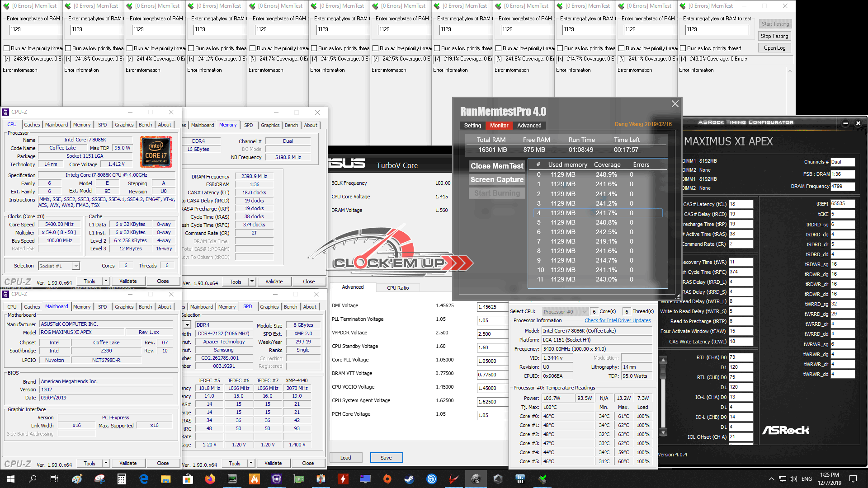Viewport: 868px width, 488px height.
Task: Click the Intel Core i7 logo badge
Action: (x=156, y=152)
